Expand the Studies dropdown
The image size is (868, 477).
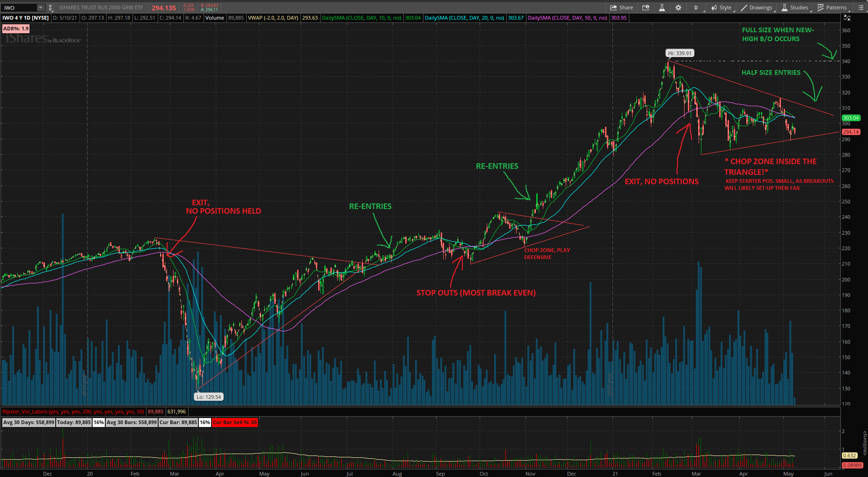coord(795,7)
